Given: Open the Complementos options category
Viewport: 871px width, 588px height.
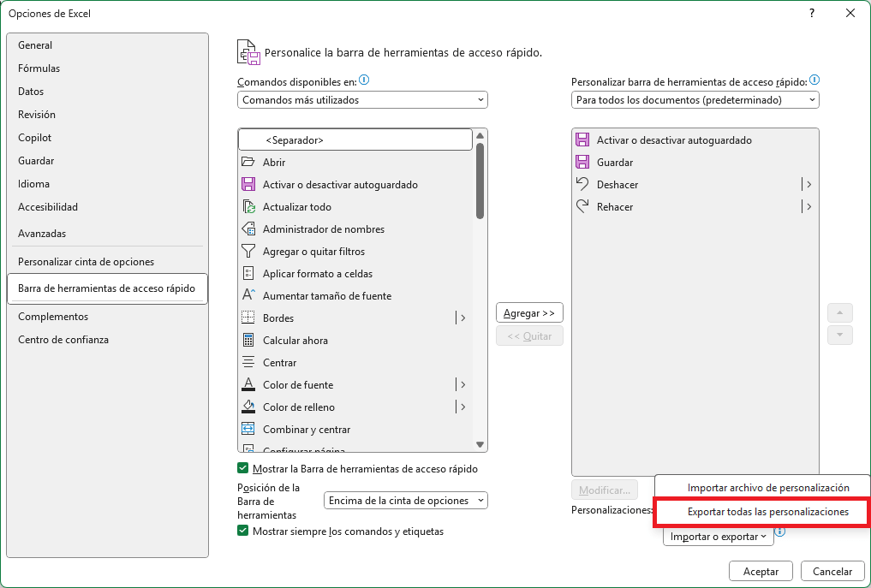Looking at the screenshot, I should click(107, 317).
